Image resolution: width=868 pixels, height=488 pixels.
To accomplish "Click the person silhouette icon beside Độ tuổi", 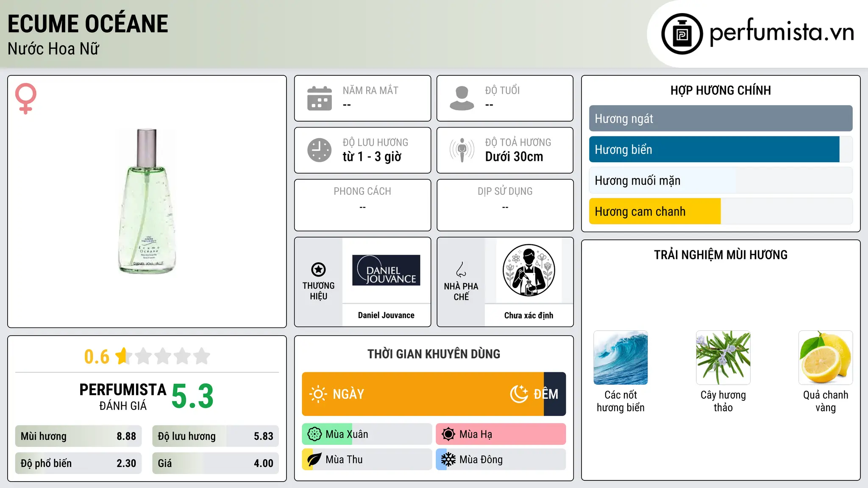I will click(462, 98).
